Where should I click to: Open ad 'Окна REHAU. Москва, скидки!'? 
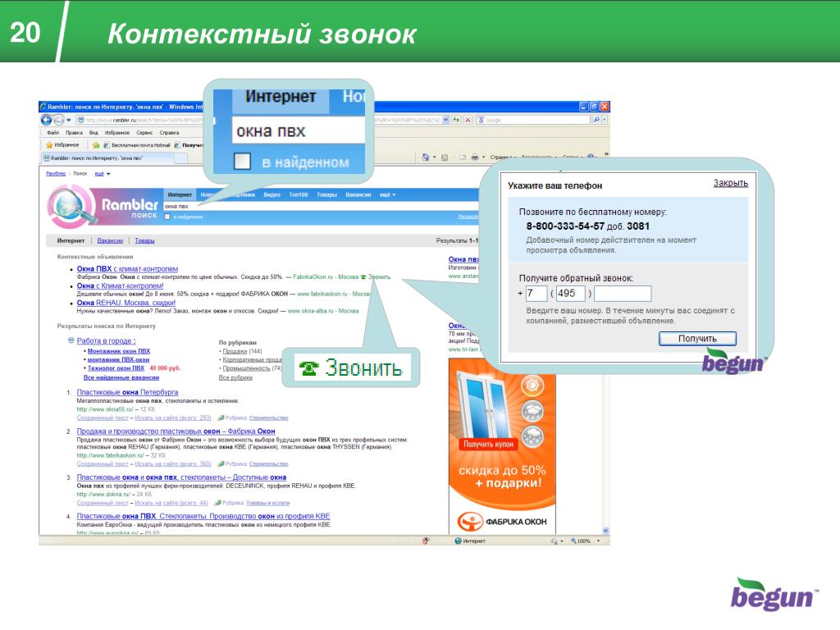[x=126, y=303]
